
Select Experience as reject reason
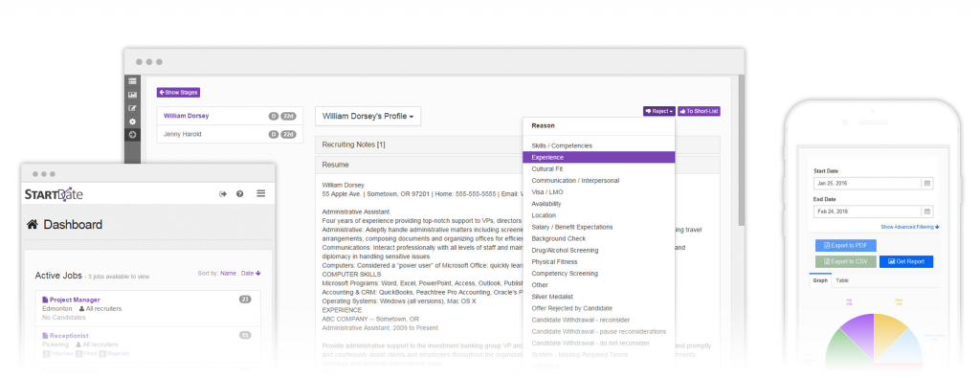coord(599,158)
